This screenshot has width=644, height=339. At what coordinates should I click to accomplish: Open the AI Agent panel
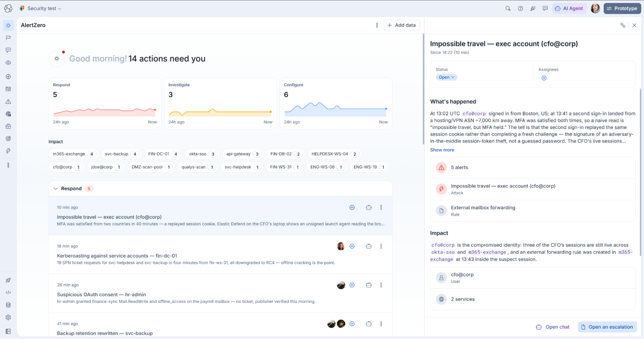coord(569,8)
